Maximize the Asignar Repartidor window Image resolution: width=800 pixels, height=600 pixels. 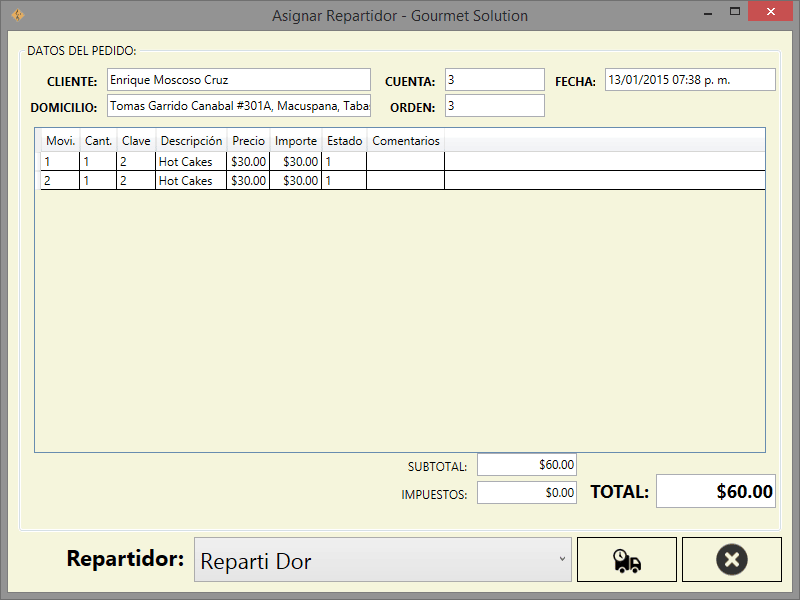tap(735, 12)
